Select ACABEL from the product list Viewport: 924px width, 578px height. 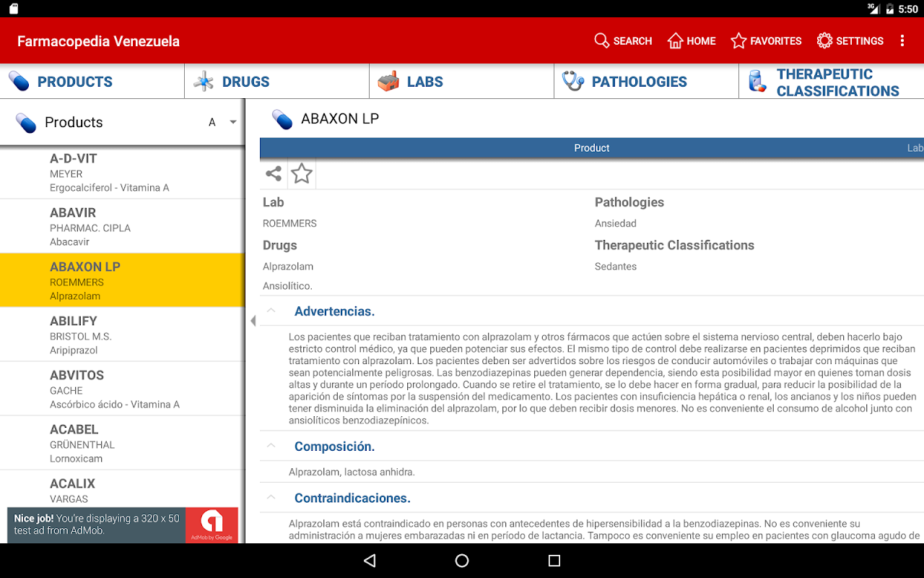[123, 443]
